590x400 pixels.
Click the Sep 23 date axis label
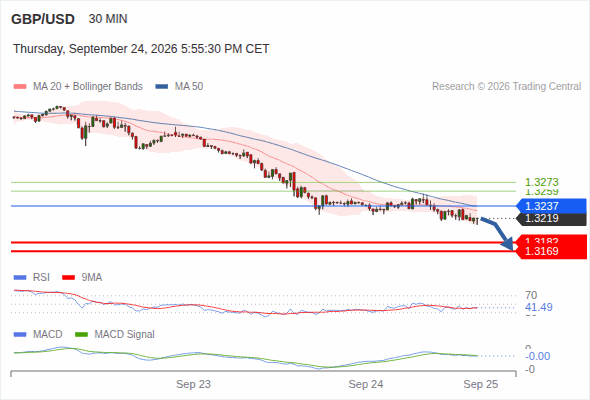pyautogui.click(x=193, y=384)
